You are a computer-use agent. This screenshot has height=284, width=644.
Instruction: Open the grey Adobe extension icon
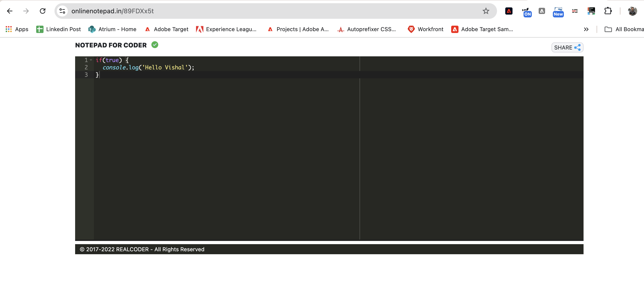(x=542, y=11)
